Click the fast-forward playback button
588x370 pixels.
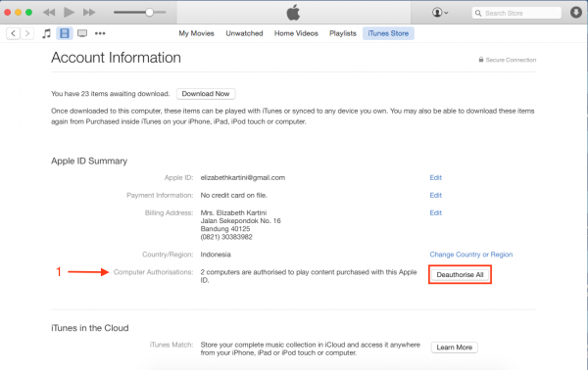89,13
